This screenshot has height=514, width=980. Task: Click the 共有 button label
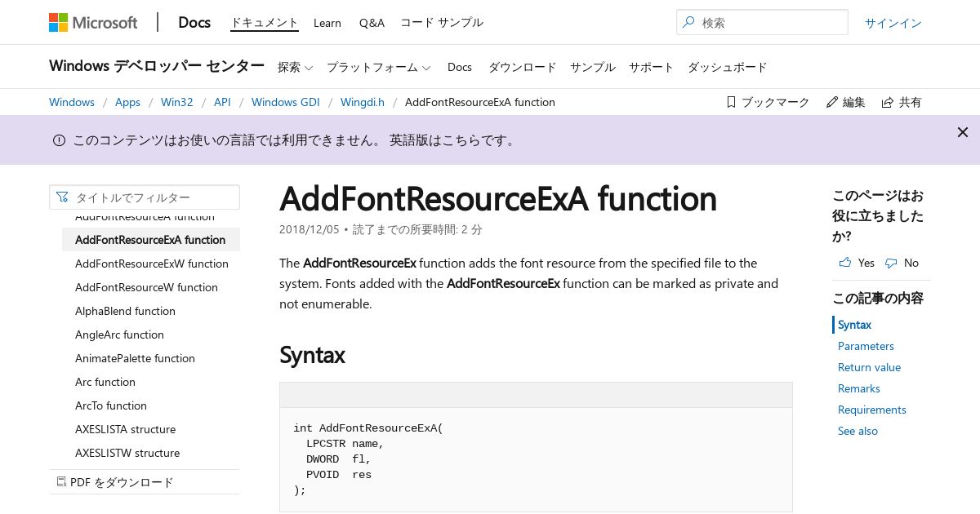click(x=911, y=102)
